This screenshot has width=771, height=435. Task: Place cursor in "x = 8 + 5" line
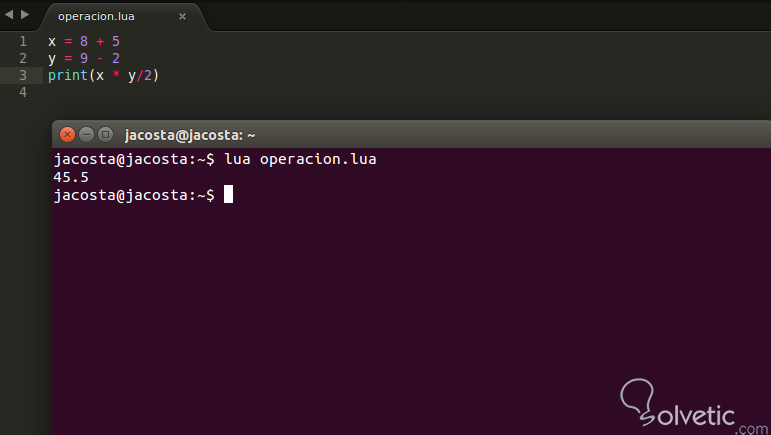pyautogui.click(x=84, y=41)
